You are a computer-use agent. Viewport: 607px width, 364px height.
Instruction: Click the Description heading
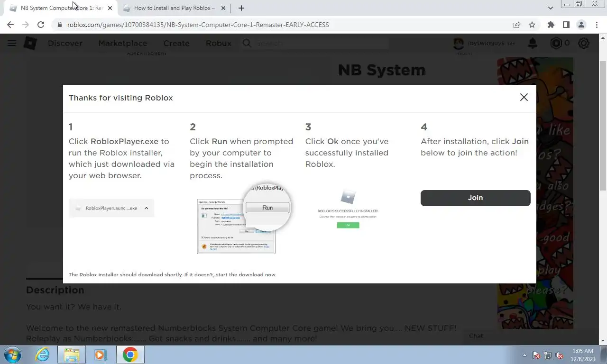pyautogui.click(x=55, y=290)
